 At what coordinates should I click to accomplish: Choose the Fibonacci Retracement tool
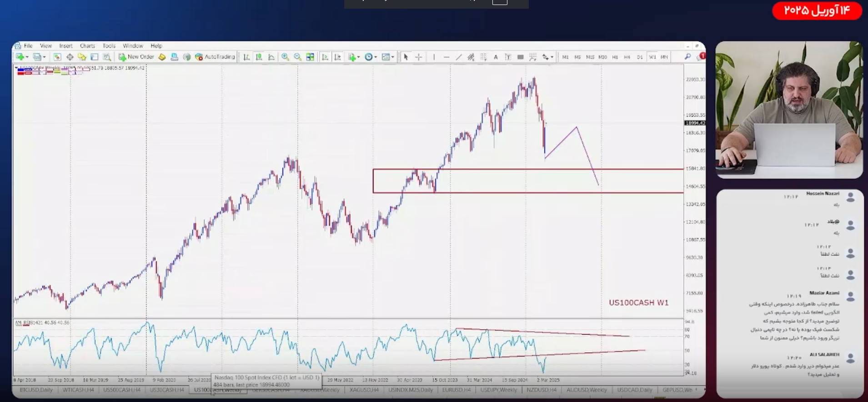tap(483, 57)
